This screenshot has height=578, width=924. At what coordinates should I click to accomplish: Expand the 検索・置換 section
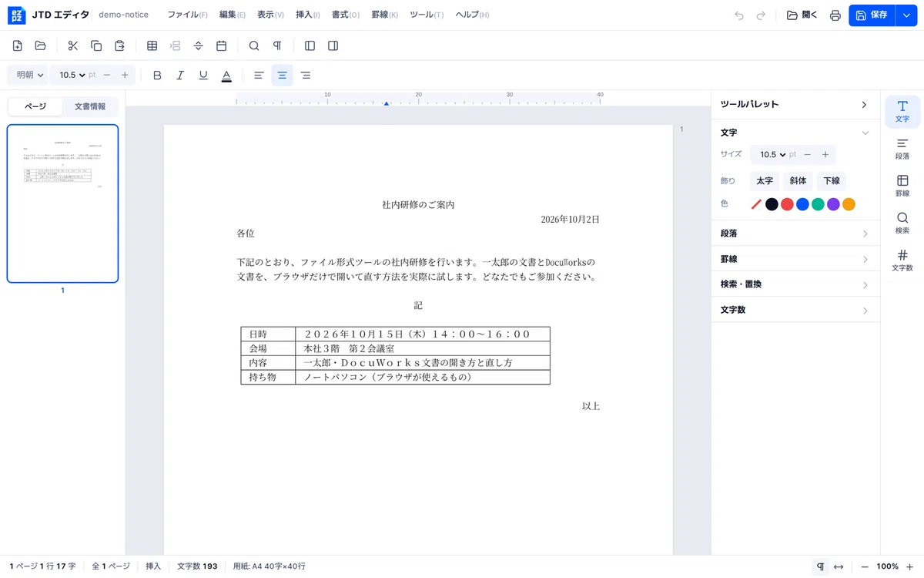click(x=795, y=284)
